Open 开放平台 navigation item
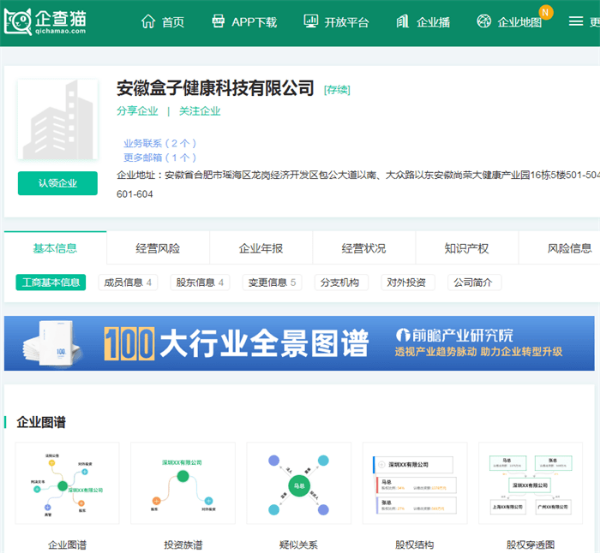Screen dimensions: 600x553 tap(347, 22)
